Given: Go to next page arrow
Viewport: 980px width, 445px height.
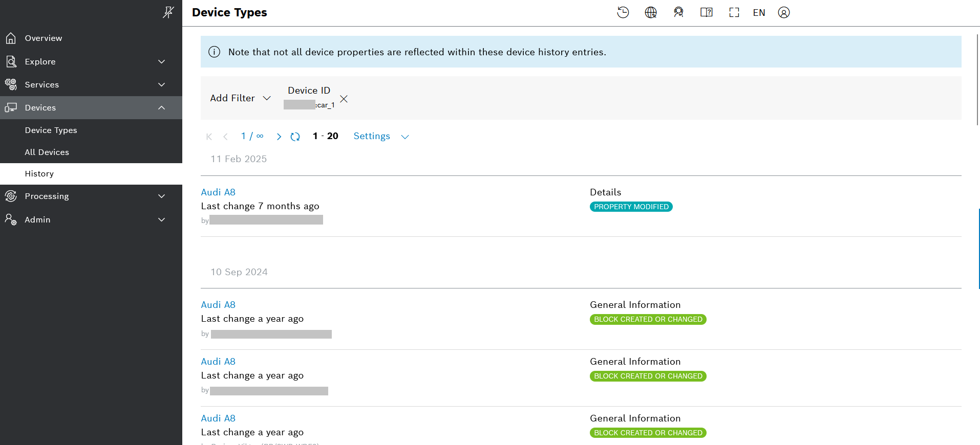Looking at the screenshot, I should pyautogui.click(x=279, y=137).
